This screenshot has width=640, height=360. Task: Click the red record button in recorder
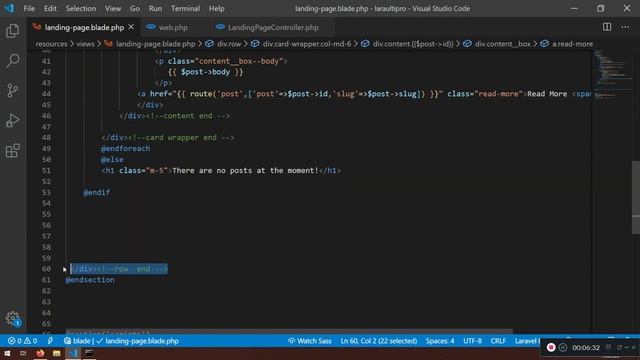[551, 347]
